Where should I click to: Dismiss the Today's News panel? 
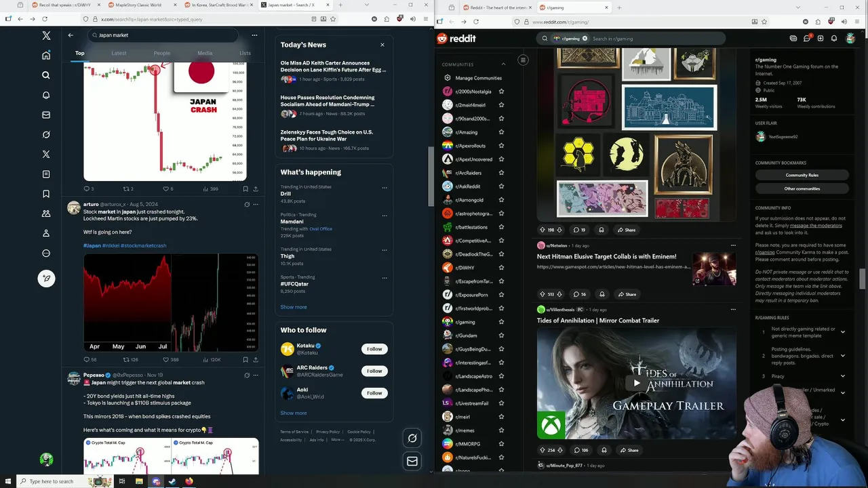(382, 45)
